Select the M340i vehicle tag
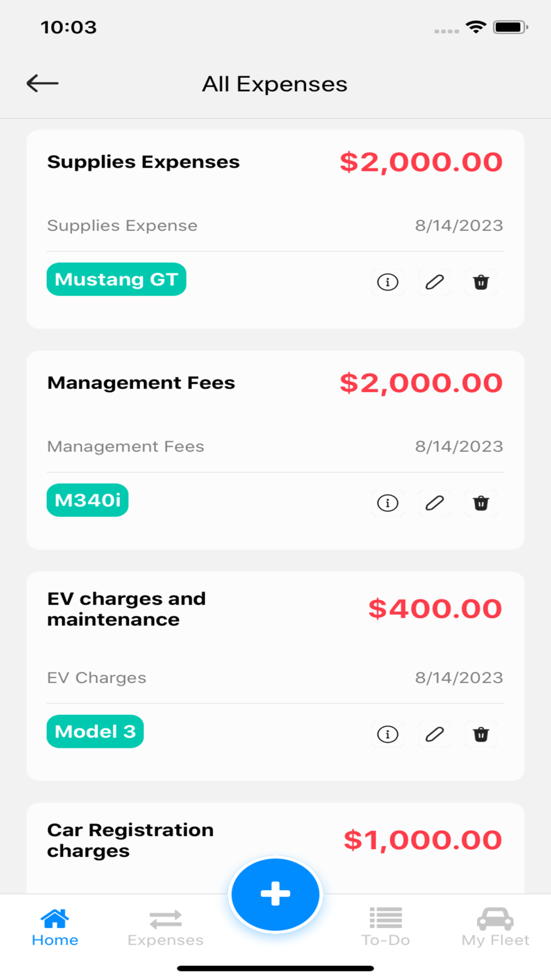The image size is (551, 980). pyautogui.click(x=88, y=500)
